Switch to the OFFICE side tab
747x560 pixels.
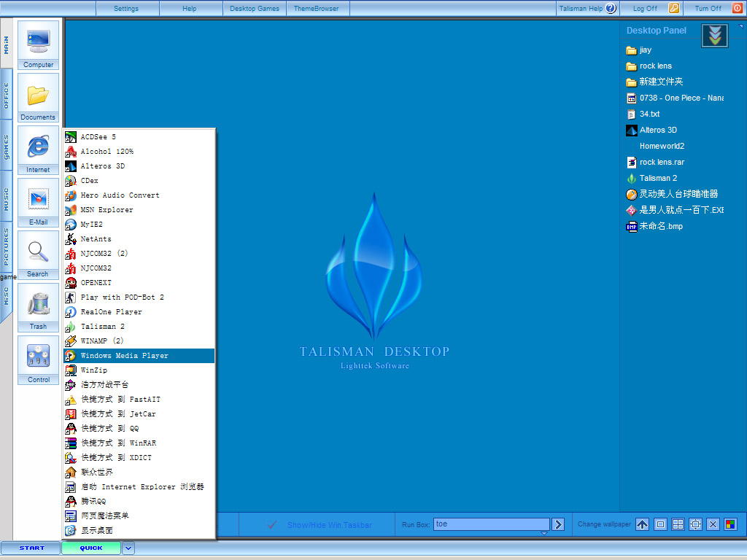[6, 96]
